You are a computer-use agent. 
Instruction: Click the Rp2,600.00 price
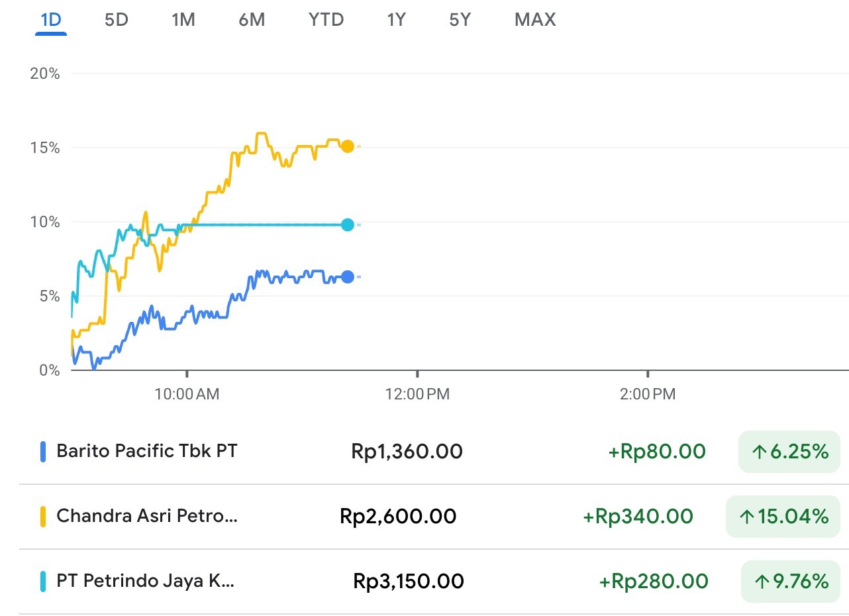pos(398,516)
